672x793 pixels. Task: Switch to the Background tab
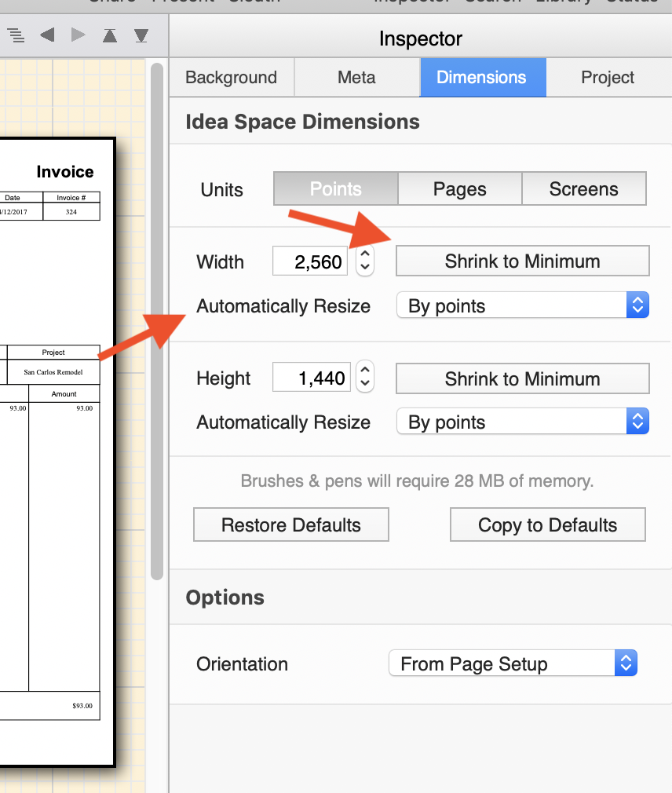click(x=231, y=78)
